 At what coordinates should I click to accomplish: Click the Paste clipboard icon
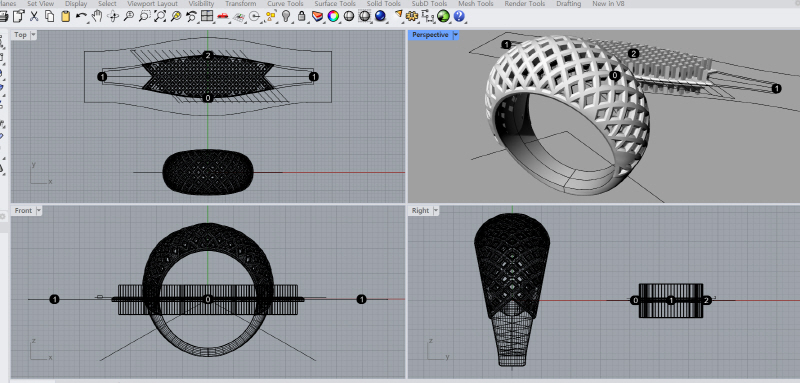[x=65, y=16]
